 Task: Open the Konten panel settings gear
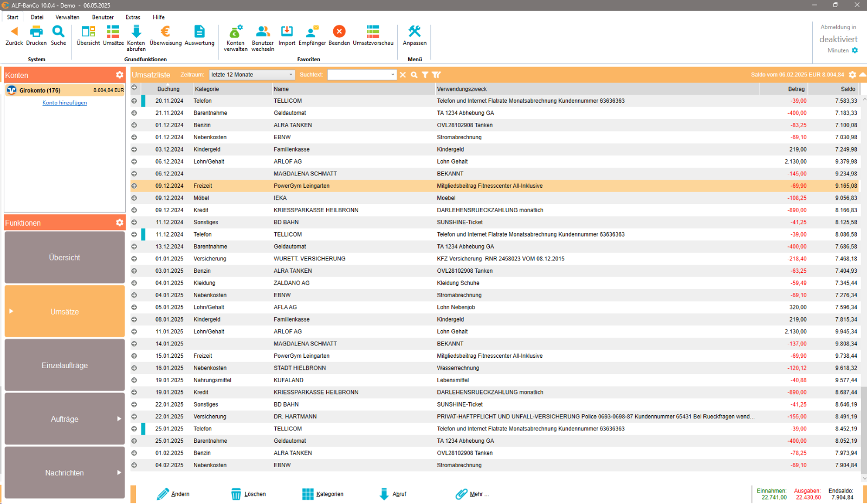point(119,75)
